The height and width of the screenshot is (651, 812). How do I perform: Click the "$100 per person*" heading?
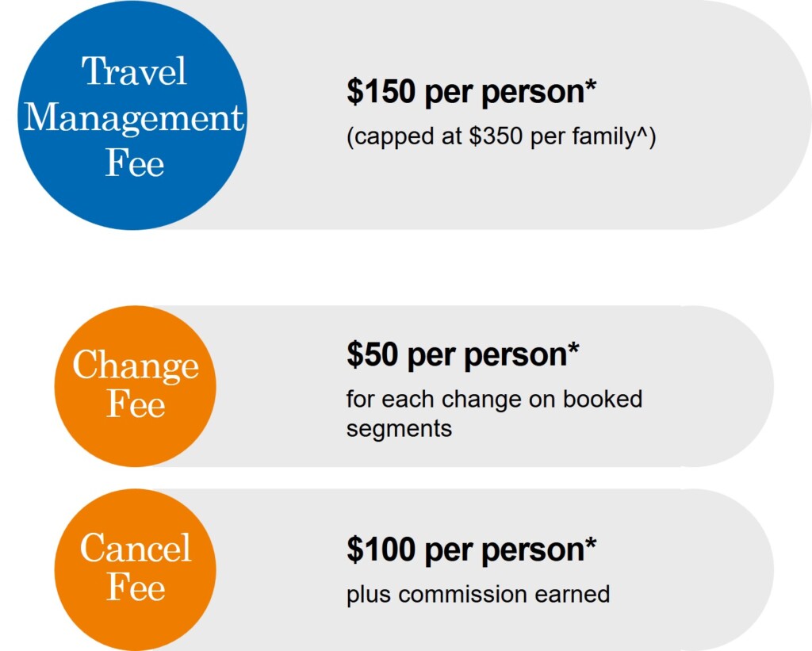click(x=471, y=550)
